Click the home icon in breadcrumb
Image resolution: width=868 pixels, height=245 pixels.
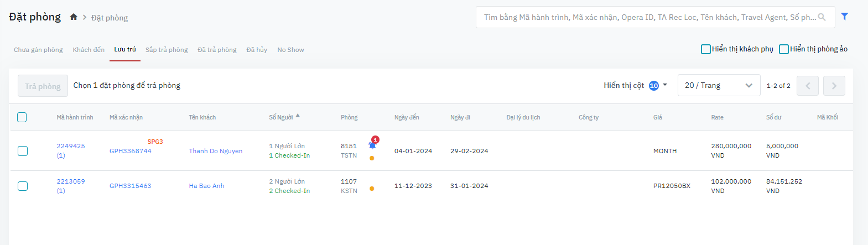point(74,17)
